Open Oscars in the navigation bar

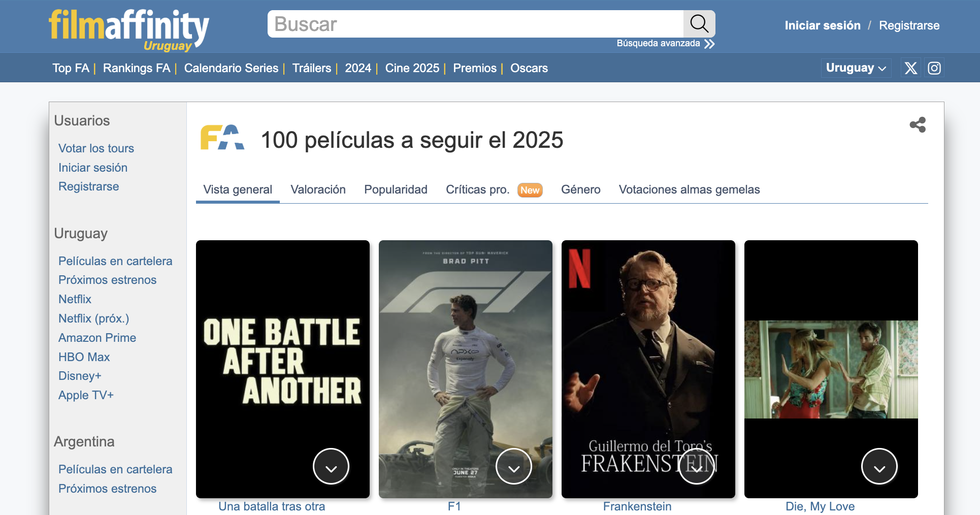[x=529, y=68]
